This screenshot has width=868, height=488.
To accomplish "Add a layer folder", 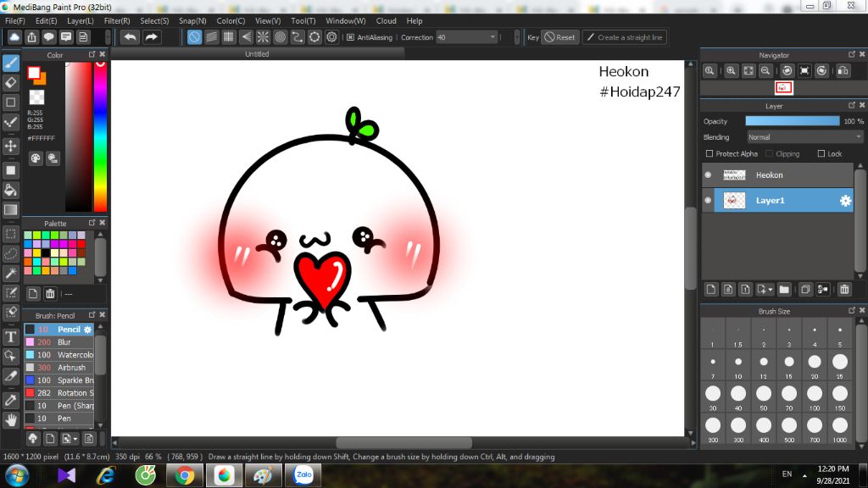I will pos(784,290).
